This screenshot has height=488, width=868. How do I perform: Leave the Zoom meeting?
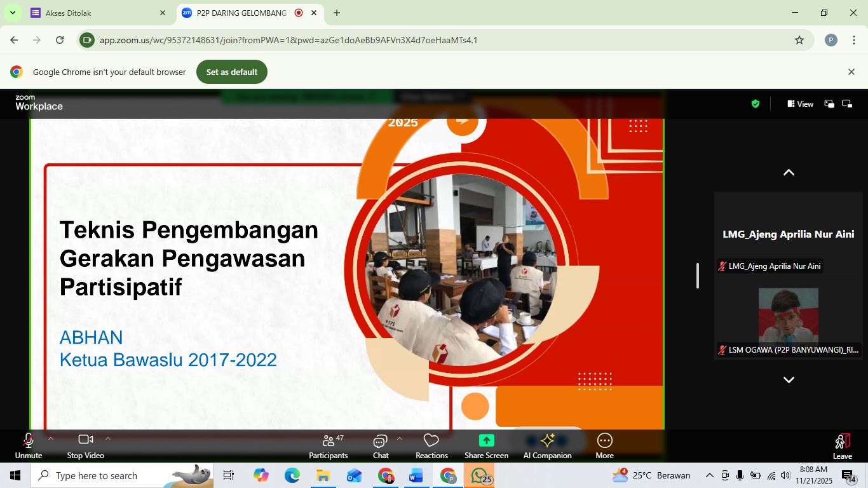tap(842, 446)
